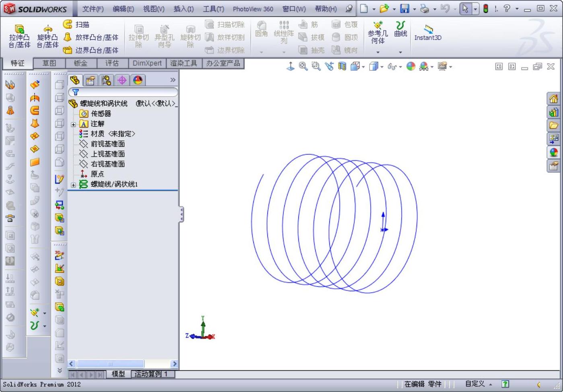Open the 工具(T) menu
The image size is (563, 392).
tap(214, 9)
